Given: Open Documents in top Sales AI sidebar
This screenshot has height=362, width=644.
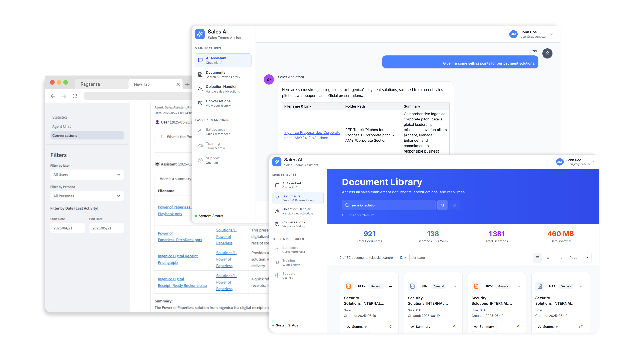Looking at the screenshot, I should tap(223, 74).
